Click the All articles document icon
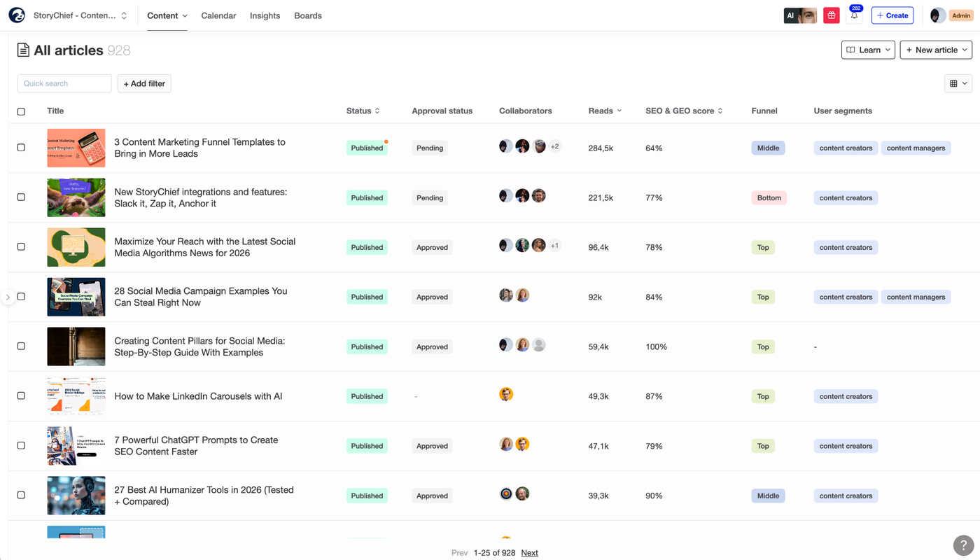This screenshot has height=560, width=980. pos(23,50)
